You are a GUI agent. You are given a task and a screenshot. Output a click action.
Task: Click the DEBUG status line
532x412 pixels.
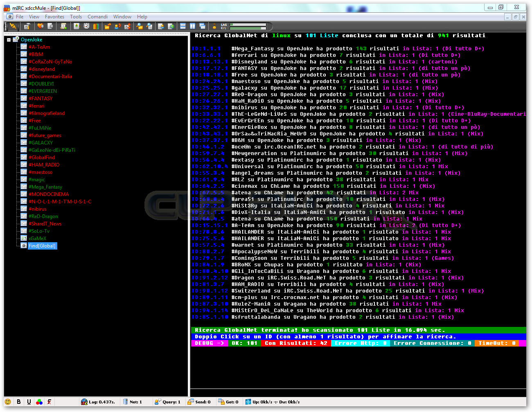point(358,343)
